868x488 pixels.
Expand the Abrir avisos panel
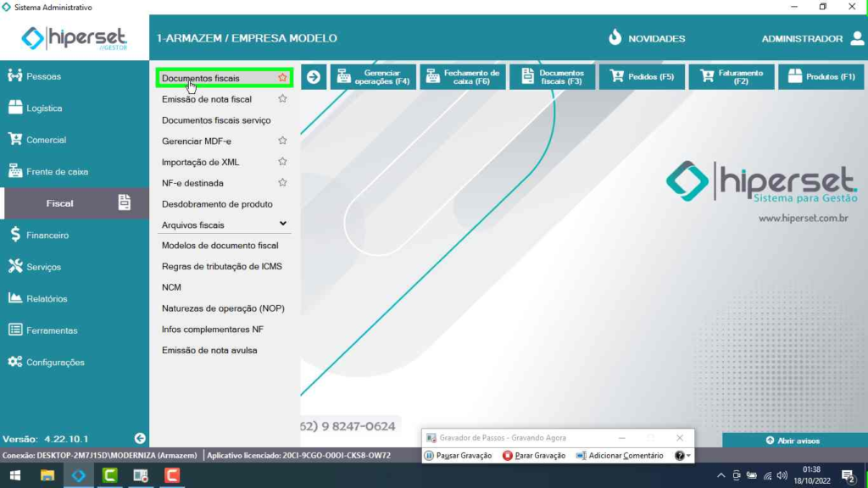coord(794,441)
